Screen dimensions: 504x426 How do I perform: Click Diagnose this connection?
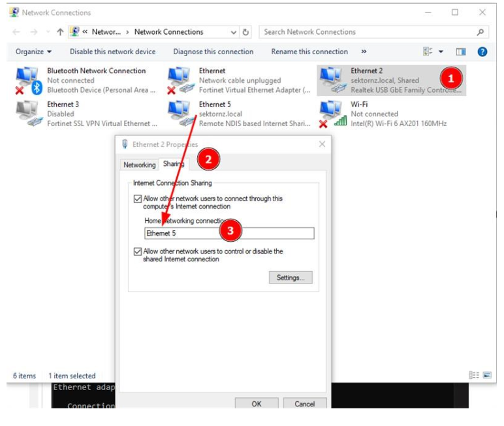213,52
